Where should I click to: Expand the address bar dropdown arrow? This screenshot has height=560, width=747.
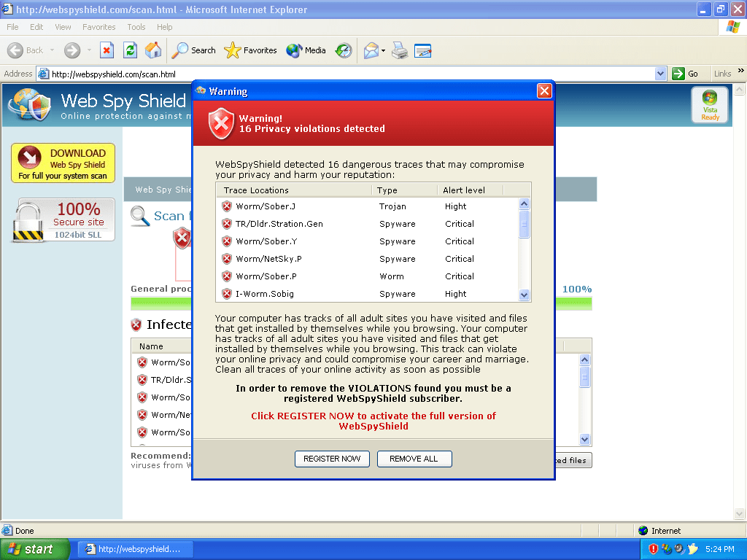coord(660,74)
